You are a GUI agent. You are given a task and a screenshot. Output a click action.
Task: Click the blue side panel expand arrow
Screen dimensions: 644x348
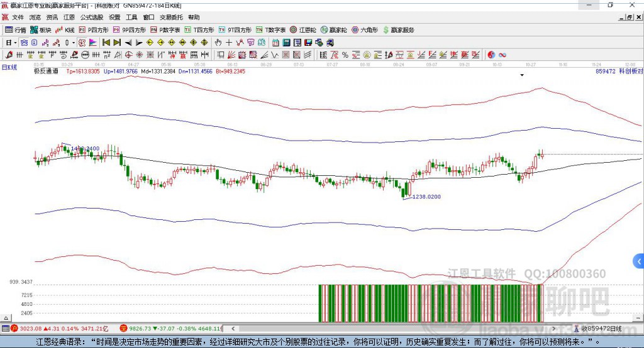pos(638,261)
